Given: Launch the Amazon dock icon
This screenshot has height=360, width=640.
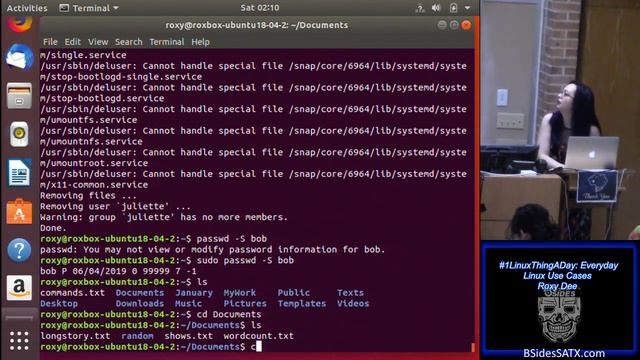Looking at the screenshot, I should [19, 288].
